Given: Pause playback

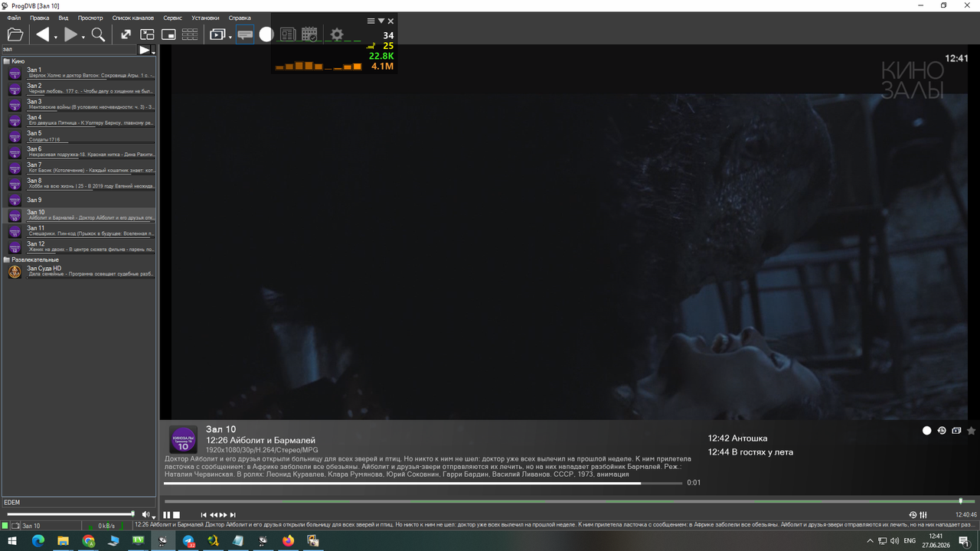Looking at the screenshot, I should pyautogui.click(x=167, y=515).
